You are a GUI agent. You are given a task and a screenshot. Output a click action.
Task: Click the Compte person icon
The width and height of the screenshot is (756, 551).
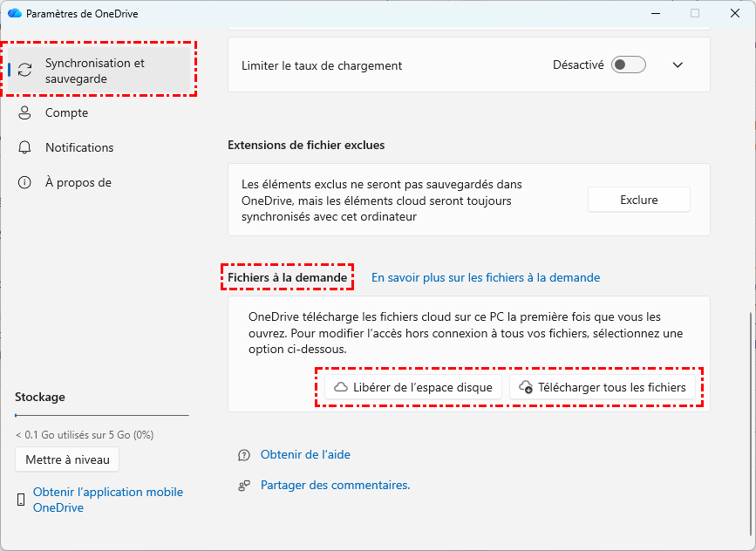24,112
